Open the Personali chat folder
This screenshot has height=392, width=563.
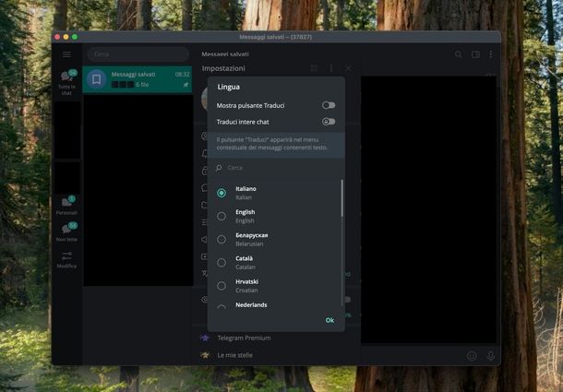click(66, 206)
